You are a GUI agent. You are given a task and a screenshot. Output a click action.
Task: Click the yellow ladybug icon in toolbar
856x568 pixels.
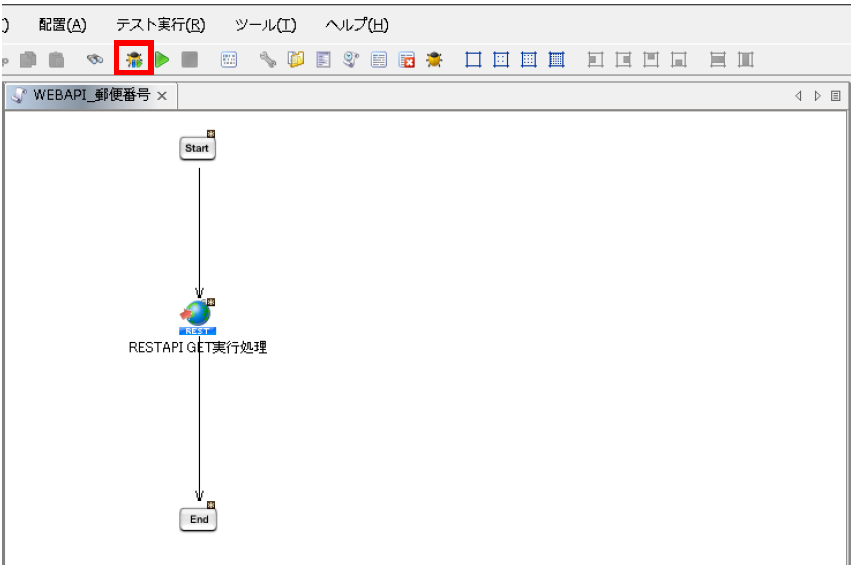coord(434,60)
